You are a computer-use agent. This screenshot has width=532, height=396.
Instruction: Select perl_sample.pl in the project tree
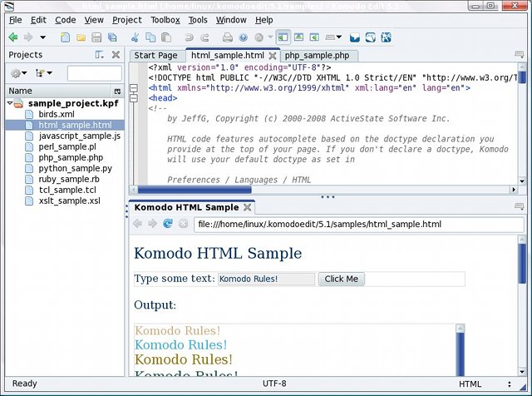67,146
